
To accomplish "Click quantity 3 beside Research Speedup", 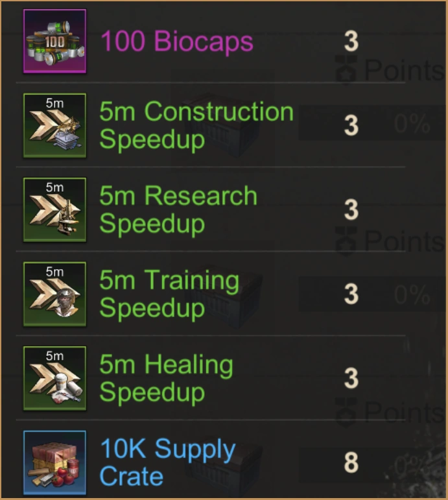I will (351, 209).
